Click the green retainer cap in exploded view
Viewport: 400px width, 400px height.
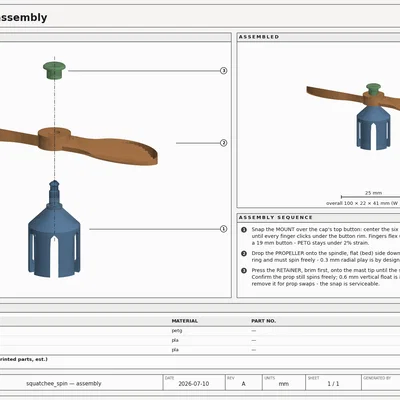tap(54, 70)
